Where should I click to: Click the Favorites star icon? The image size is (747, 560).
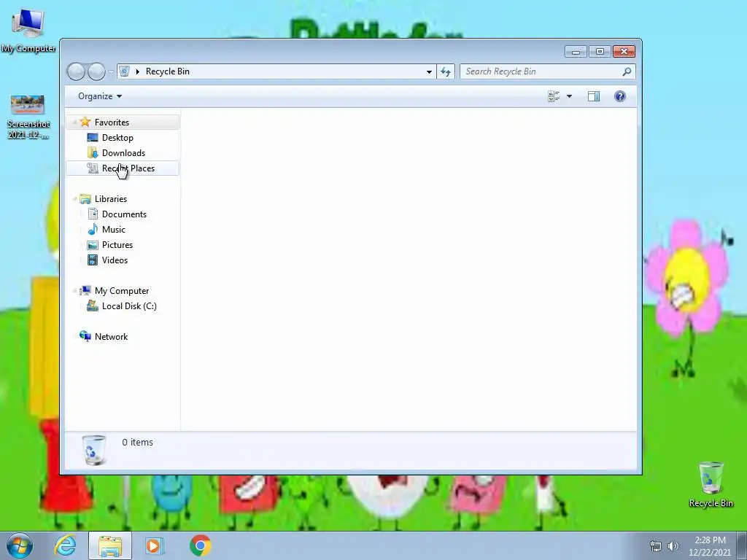click(x=85, y=122)
